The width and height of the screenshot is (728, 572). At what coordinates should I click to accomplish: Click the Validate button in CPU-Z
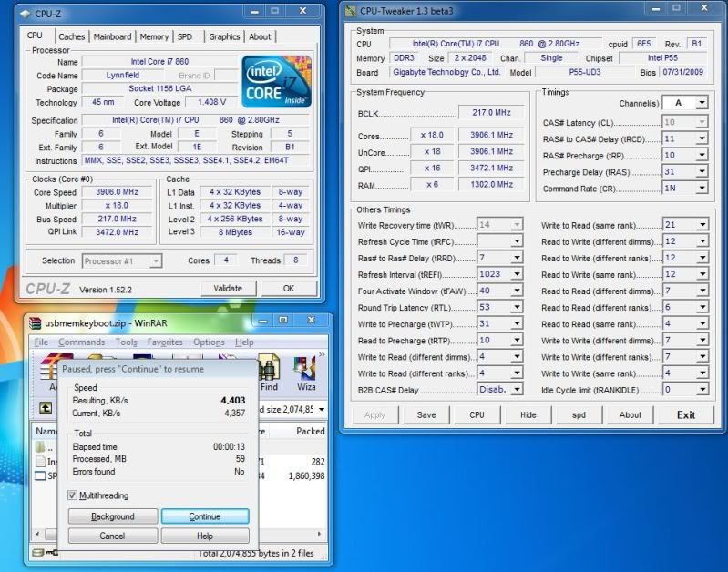pyautogui.click(x=228, y=289)
